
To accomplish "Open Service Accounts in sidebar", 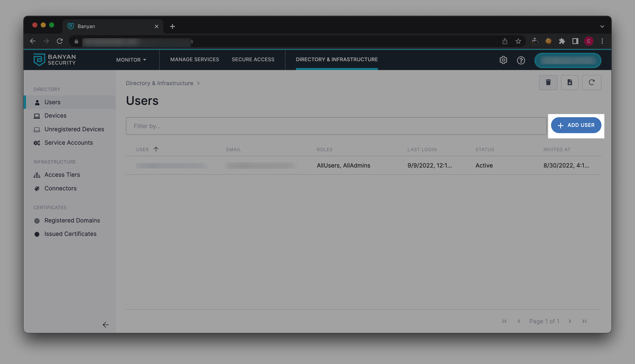I will (x=69, y=143).
